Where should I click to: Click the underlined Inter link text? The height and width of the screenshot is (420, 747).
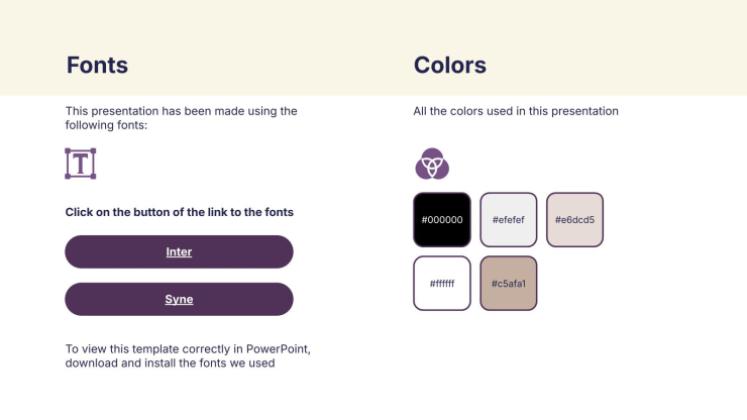179,252
